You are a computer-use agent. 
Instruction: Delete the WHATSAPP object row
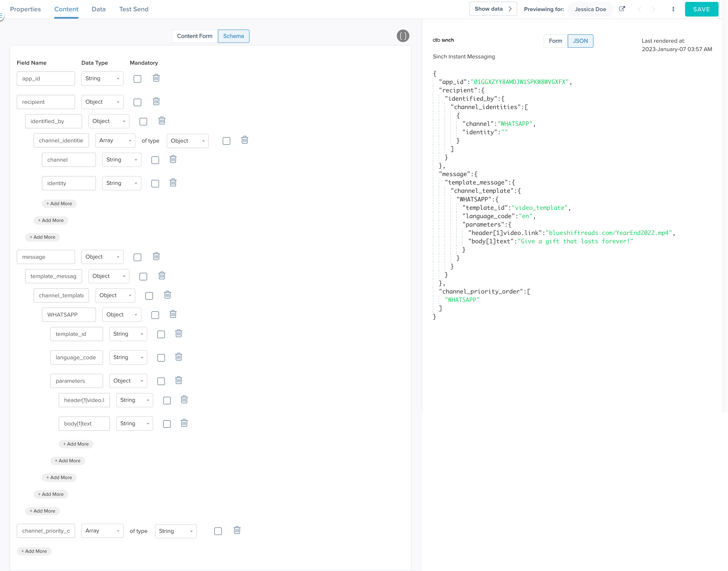173,314
